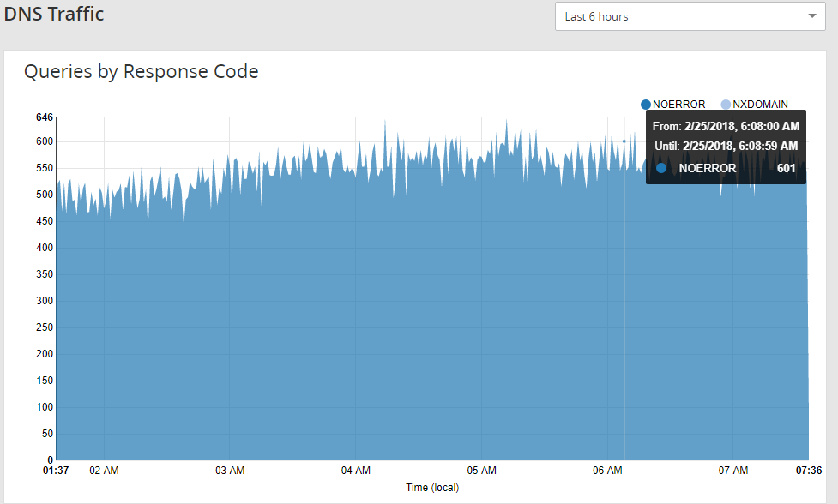Click the caret arrow on the time range selector

pos(811,16)
